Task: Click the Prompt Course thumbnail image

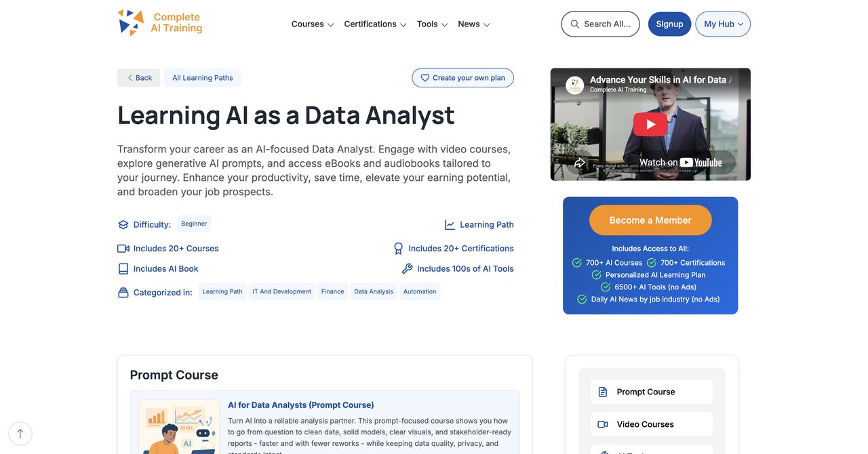Action: (179, 427)
